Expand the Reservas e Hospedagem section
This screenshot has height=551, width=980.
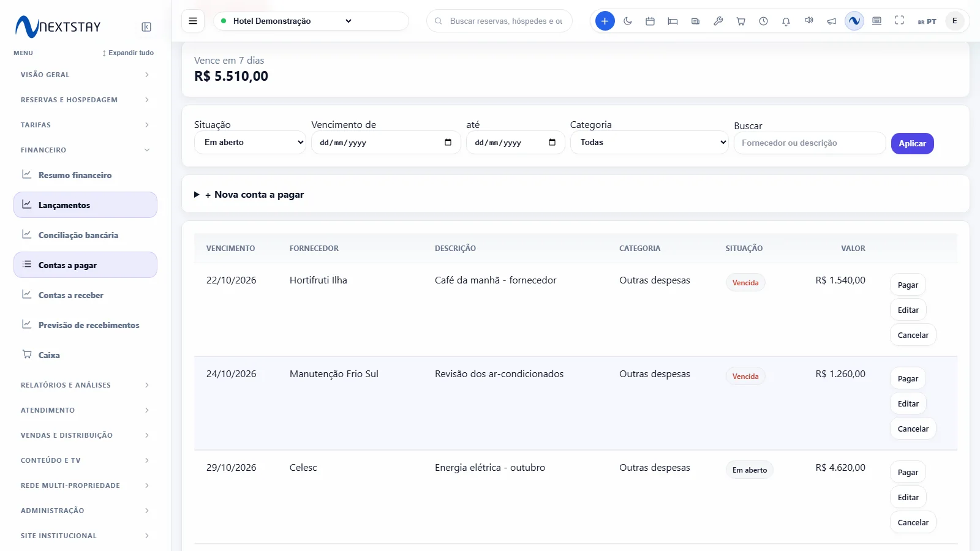click(x=85, y=100)
